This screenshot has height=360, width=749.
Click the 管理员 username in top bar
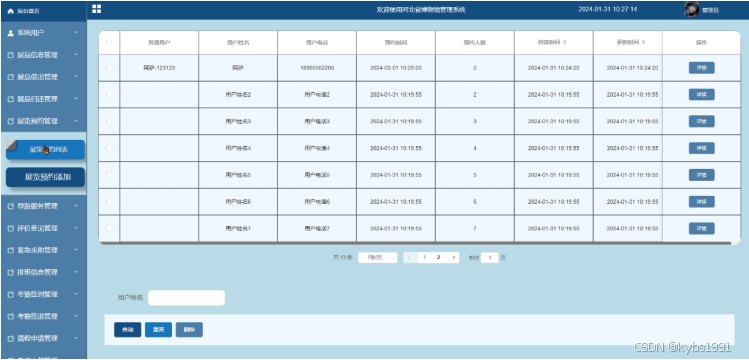[x=710, y=10]
